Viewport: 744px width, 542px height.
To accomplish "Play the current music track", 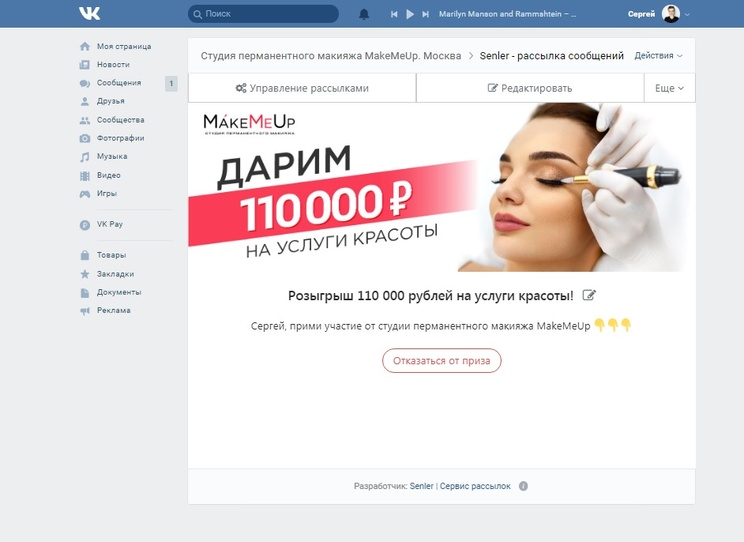I will click(x=410, y=14).
